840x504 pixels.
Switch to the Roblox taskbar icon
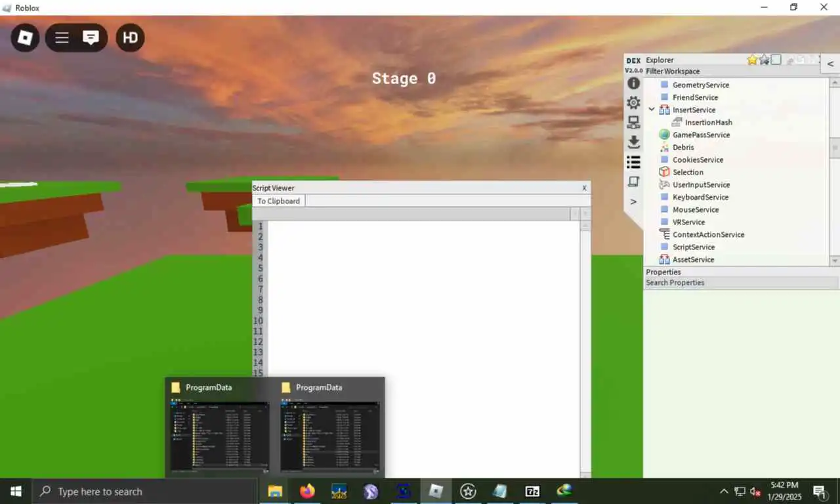tap(436, 491)
